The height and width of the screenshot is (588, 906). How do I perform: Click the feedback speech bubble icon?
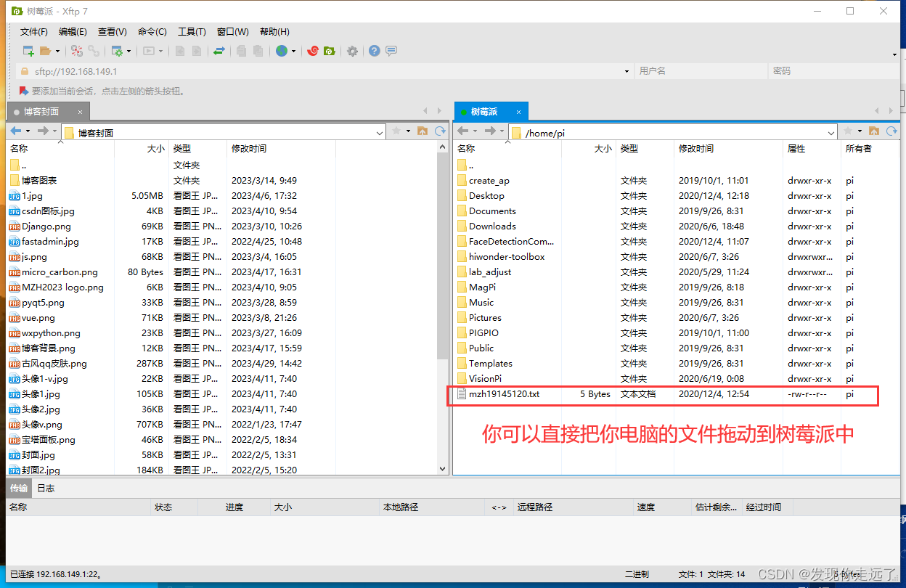tap(391, 51)
